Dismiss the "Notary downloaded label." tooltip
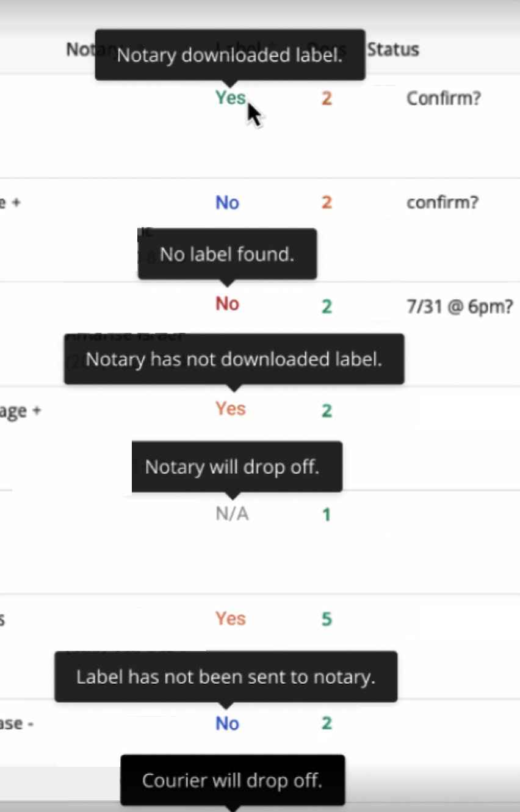 (x=229, y=55)
